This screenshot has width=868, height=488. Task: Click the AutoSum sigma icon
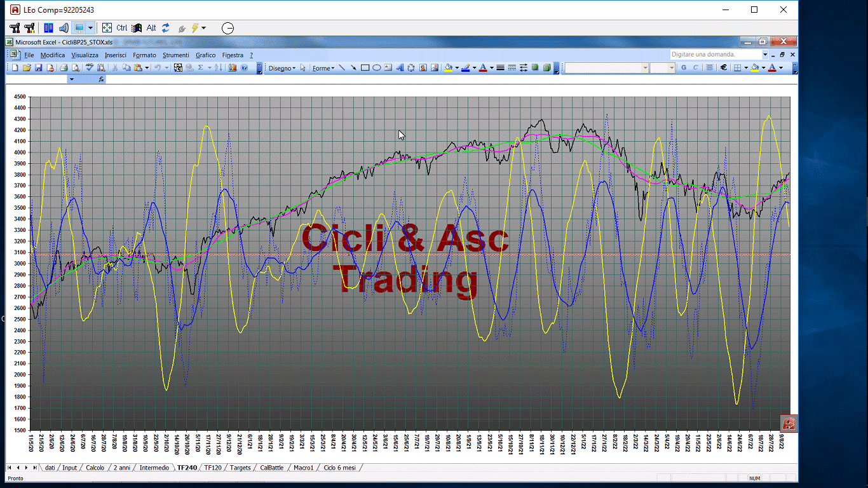pyautogui.click(x=200, y=67)
